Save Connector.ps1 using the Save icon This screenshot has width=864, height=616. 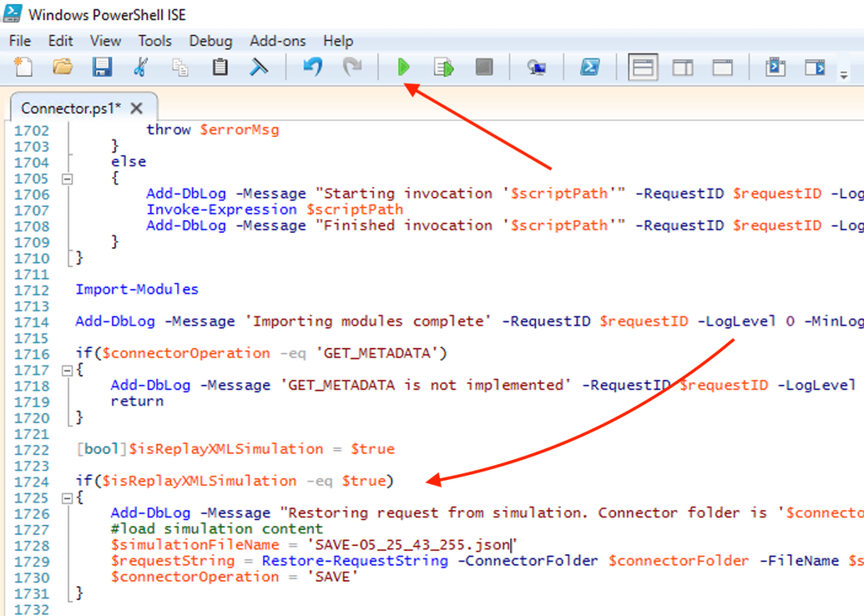(x=103, y=67)
